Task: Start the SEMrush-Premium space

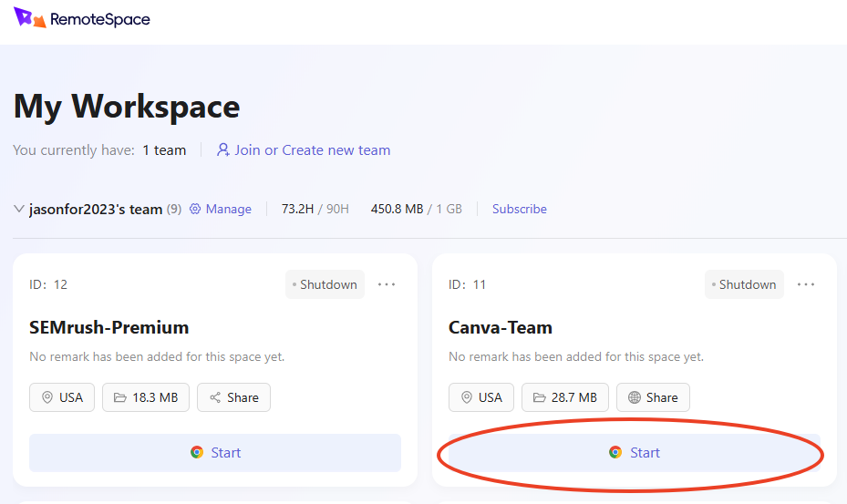Action: tap(215, 453)
